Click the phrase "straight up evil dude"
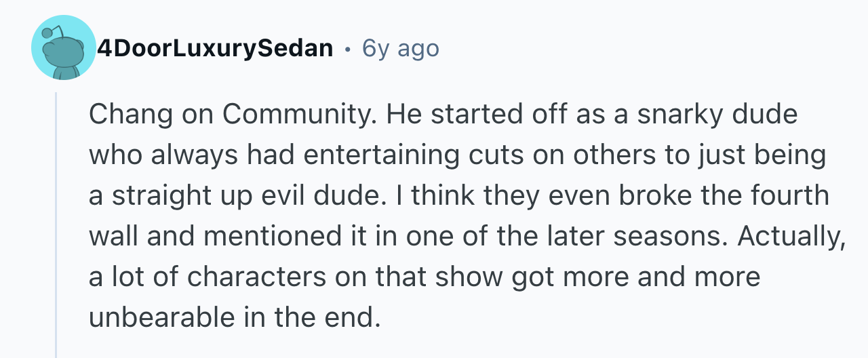Viewport: 868px width, 358px height. [x=243, y=196]
